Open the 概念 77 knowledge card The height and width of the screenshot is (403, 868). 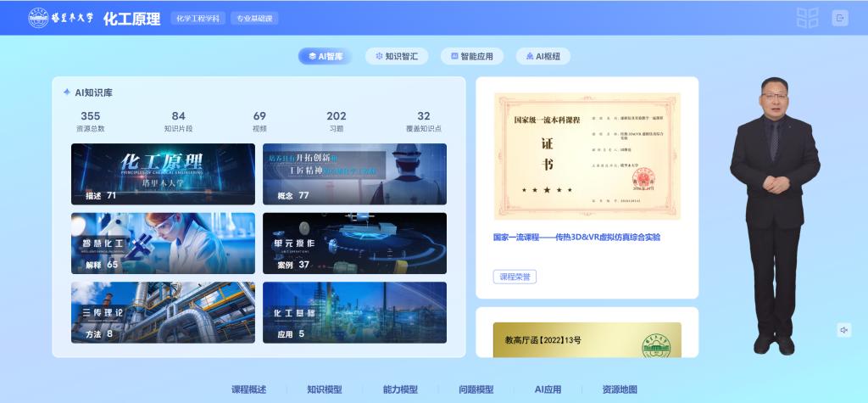point(354,174)
